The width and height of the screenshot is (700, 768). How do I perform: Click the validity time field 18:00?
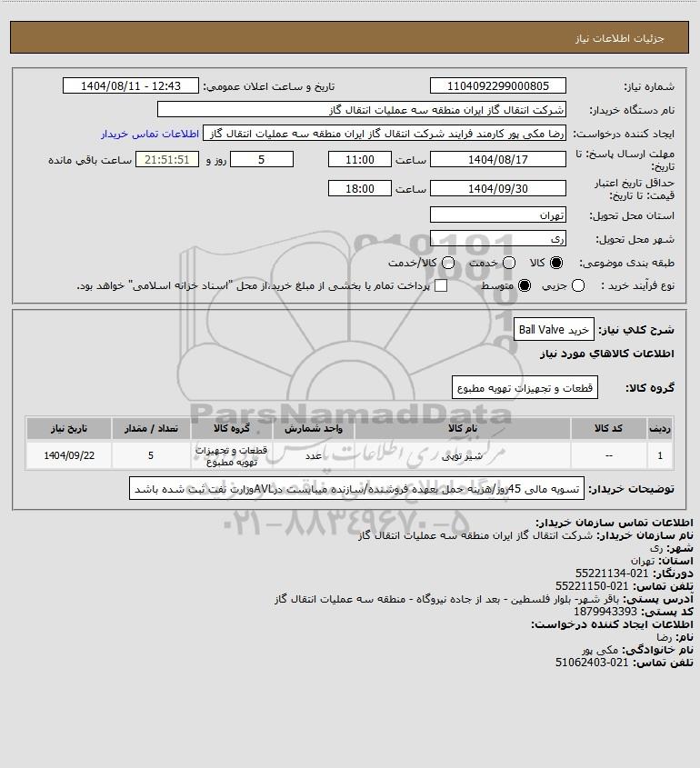360,188
